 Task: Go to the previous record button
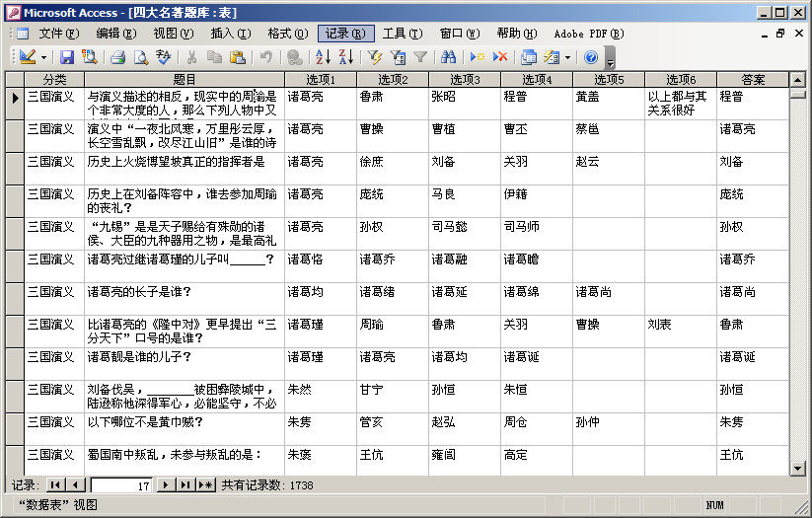pos(76,484)
